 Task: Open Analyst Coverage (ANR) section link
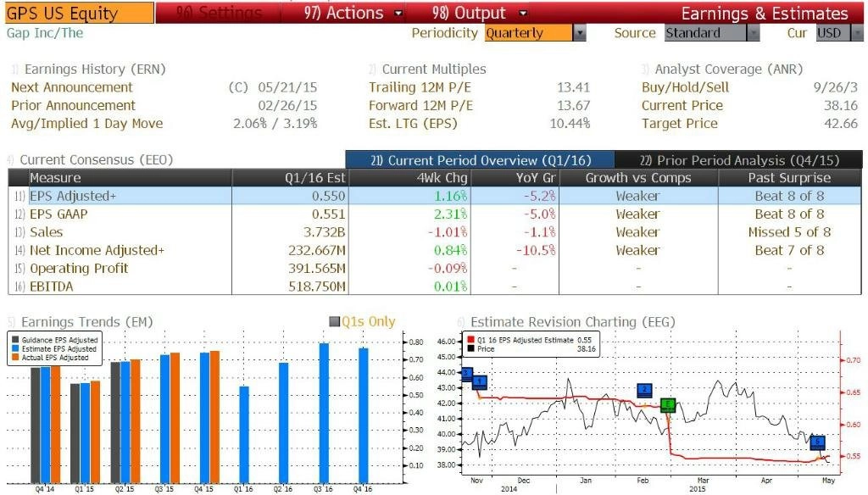click(728, 70)
